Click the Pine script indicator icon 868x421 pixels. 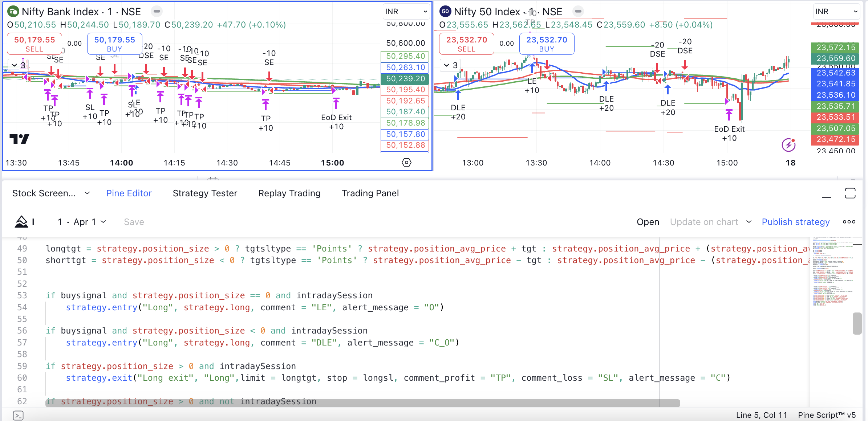tap(21, 222)
